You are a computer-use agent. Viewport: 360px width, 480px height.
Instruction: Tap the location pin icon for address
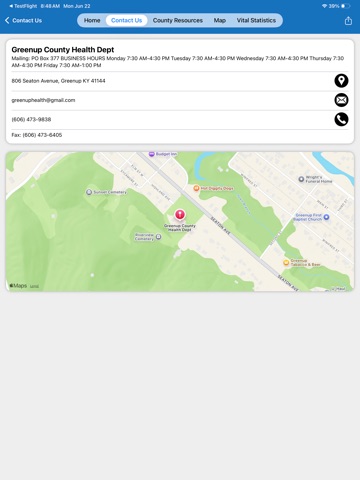(x=341, y=81)
